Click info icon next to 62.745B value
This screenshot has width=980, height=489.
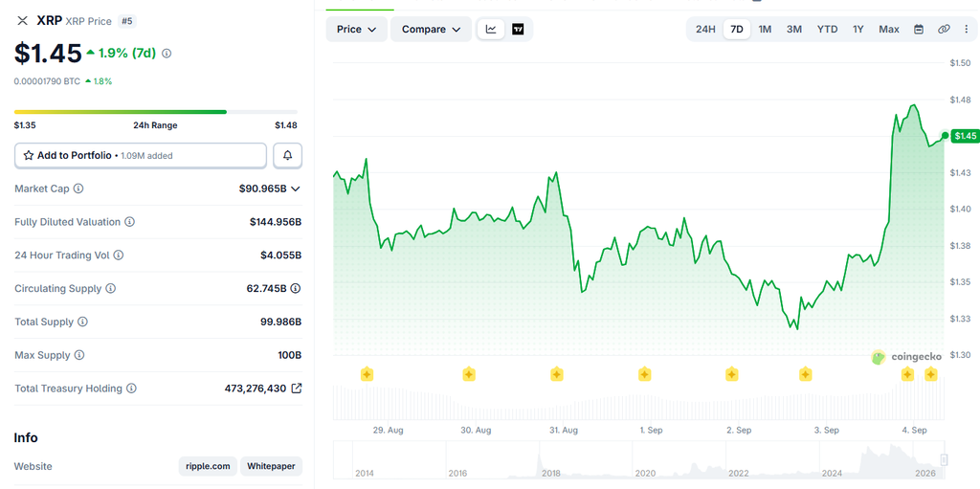coord(296,288)
